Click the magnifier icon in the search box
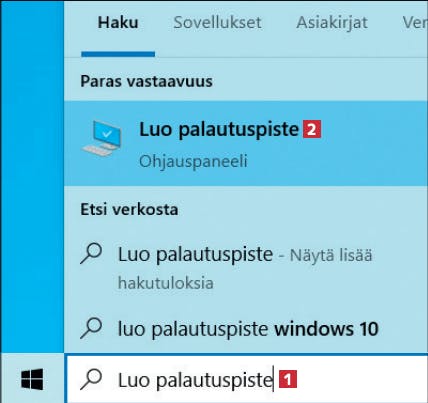The height and width of the screenshot is (403, 428). [x=91, y=379]
